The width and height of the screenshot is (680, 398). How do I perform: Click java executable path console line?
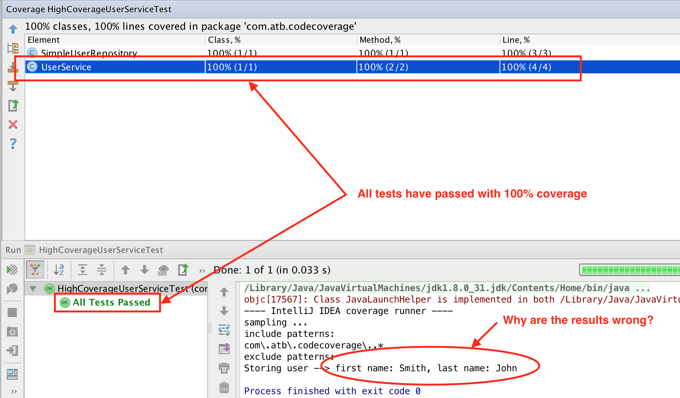click(447, 288)
